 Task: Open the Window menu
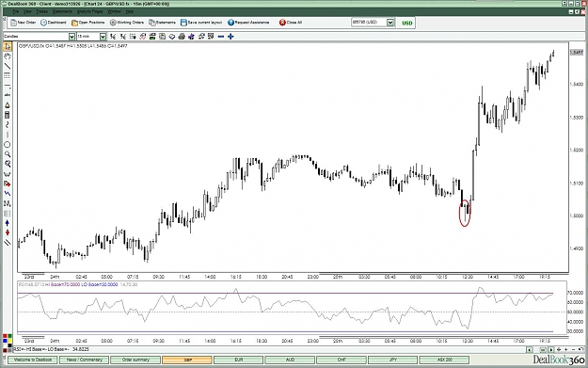(115, 11)
